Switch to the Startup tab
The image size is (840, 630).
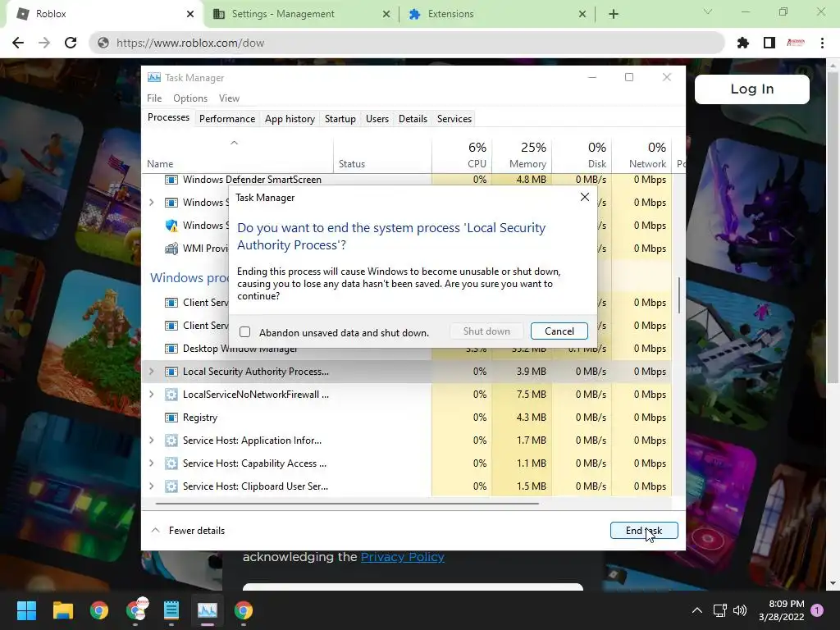click(340, 119)
